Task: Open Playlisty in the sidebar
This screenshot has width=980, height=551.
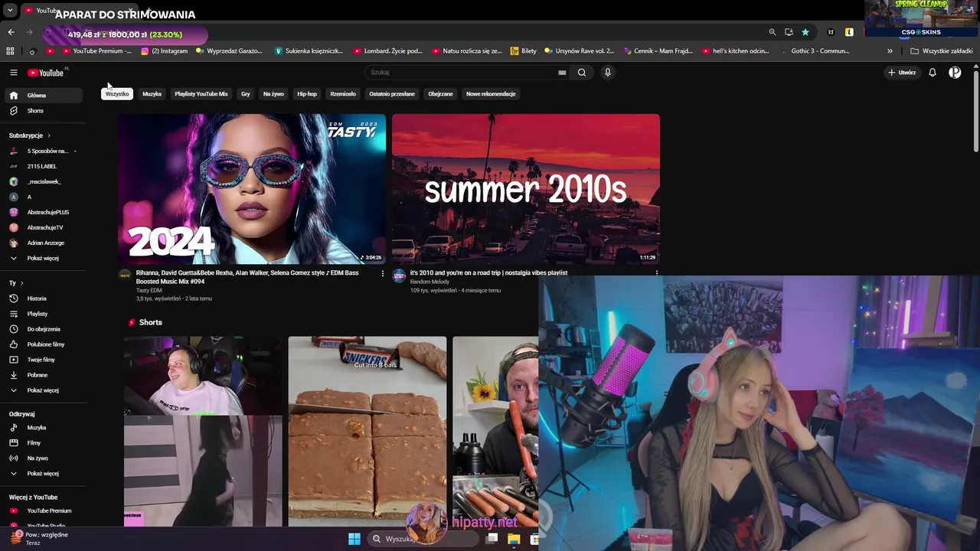Action: pyautogui.click(x=43, y=314)
